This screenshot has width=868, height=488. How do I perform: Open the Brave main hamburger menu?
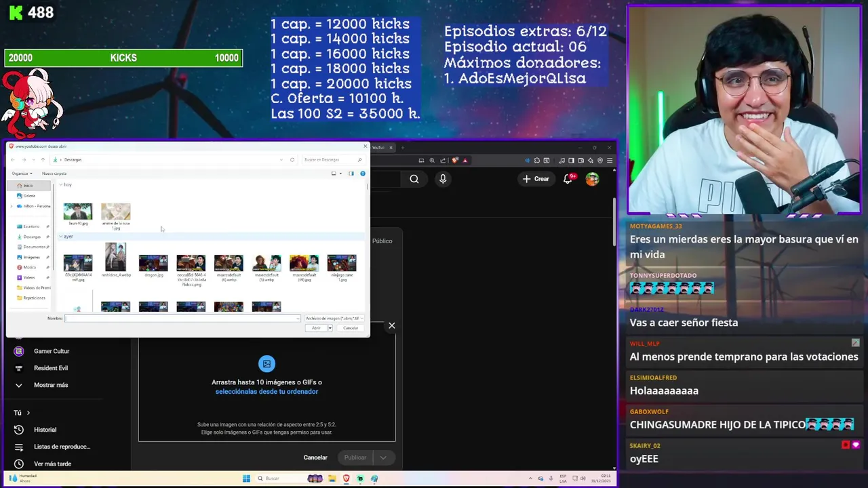click(x=610, y=161)
